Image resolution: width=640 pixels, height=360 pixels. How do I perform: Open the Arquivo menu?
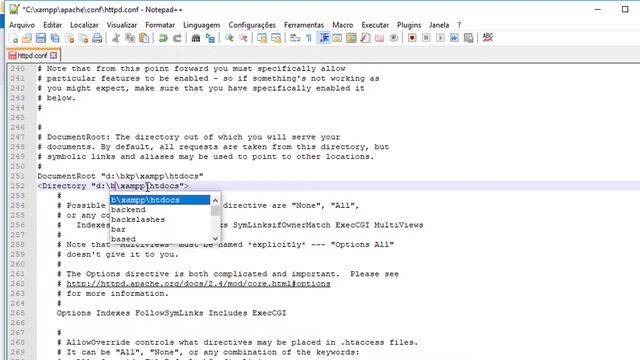click(22, 25)
